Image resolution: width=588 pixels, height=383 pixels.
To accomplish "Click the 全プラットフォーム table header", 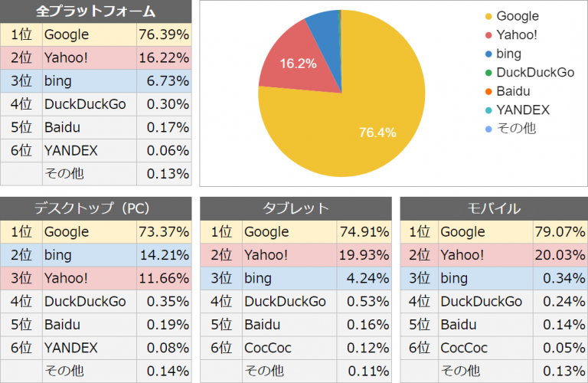I will 96,11.
